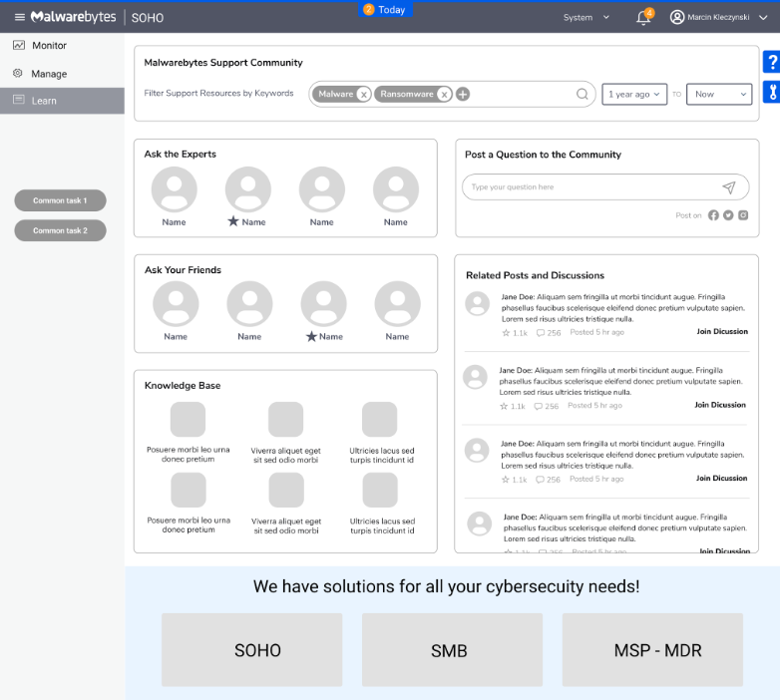Image resolution: width=780 pixels, height=700 pixels.
Task: Open the hamburger menu next to Malwarebytes logo
Action: (19, 17)
